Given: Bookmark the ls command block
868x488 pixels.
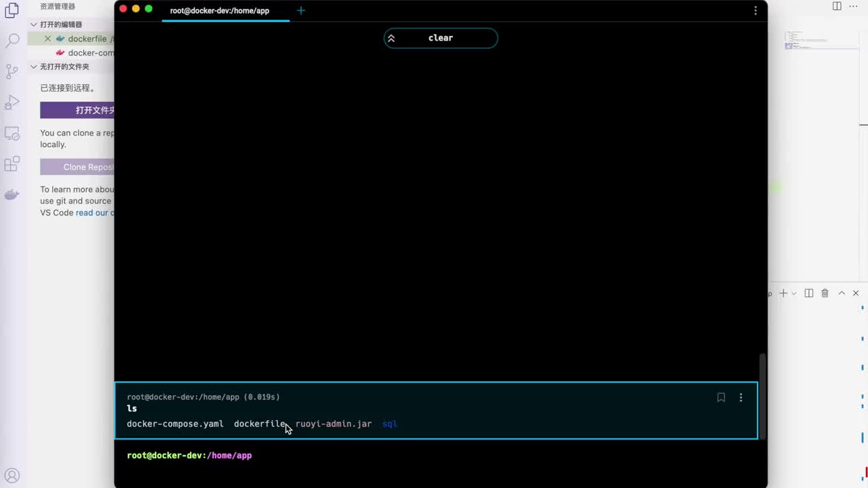Looking at the screenshot, I should click(x=721, y=398).
